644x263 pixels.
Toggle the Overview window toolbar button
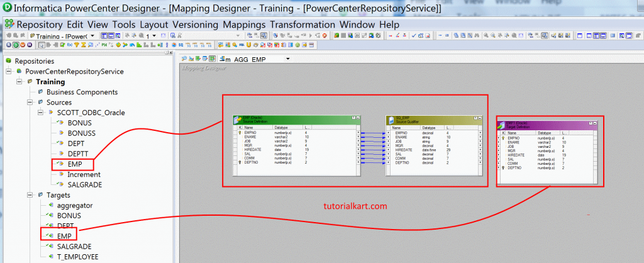pyautogui.click(x=118, y=36)
